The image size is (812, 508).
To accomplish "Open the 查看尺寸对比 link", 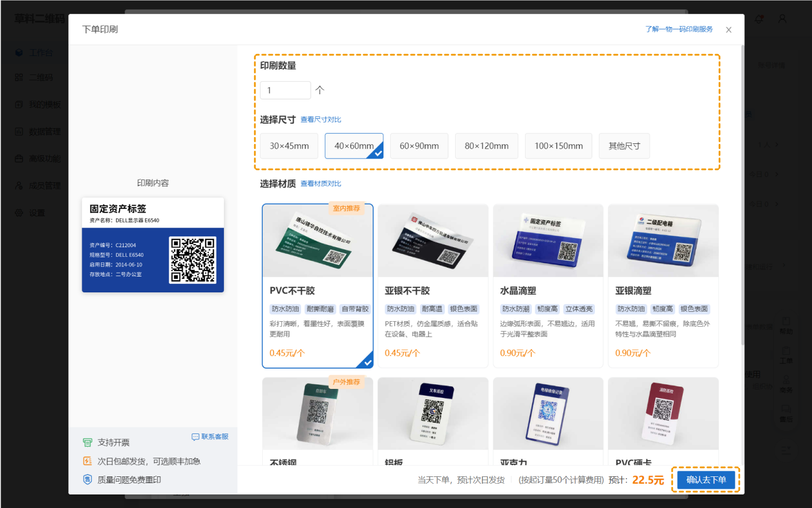I will [x=321, y=120].
